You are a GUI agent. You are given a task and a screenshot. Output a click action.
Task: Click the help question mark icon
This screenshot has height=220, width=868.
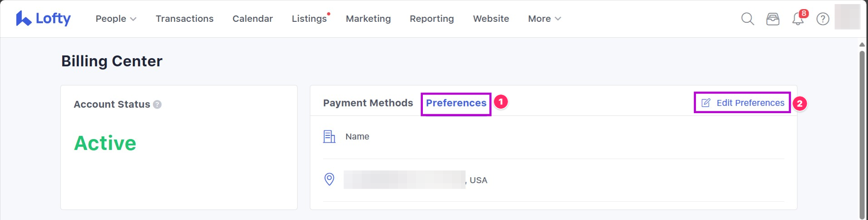(x=822, y=19)
